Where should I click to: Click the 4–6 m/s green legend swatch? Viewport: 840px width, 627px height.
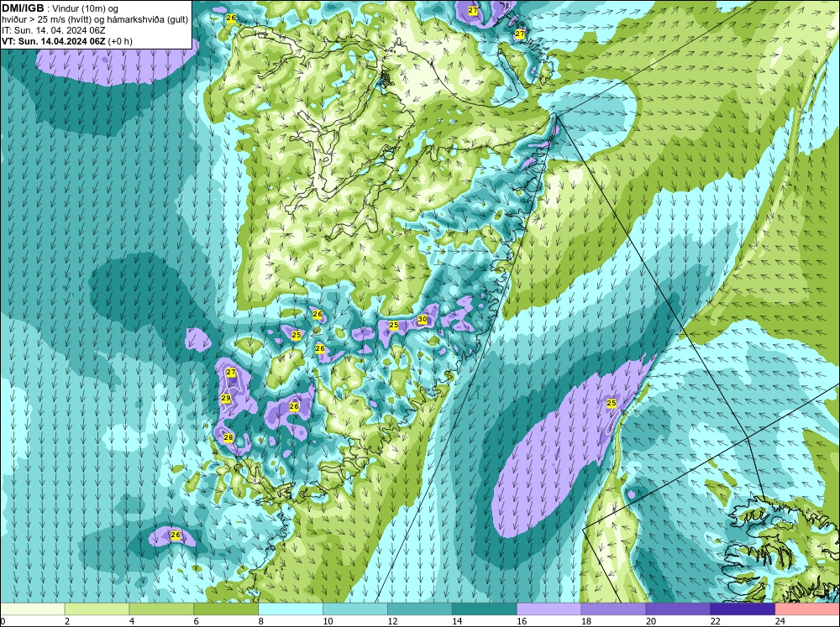161,609
